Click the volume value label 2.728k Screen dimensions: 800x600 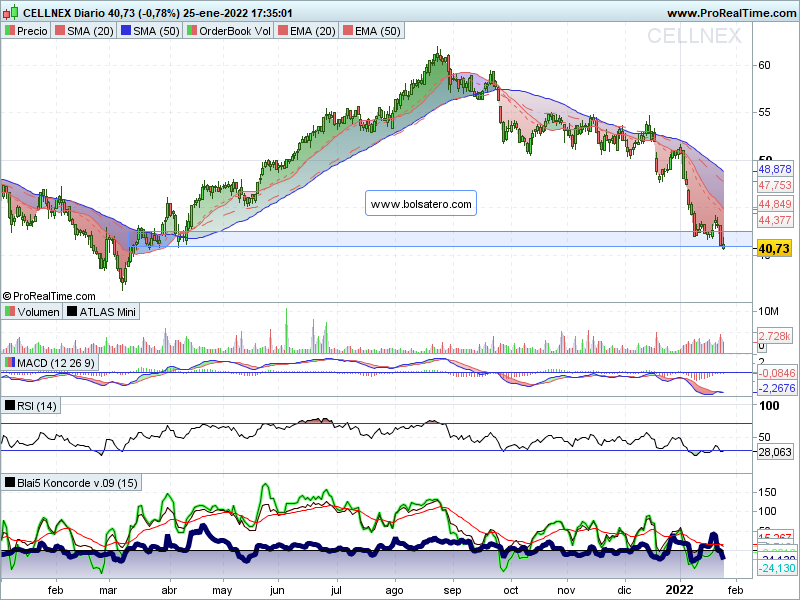coord(774,336)
